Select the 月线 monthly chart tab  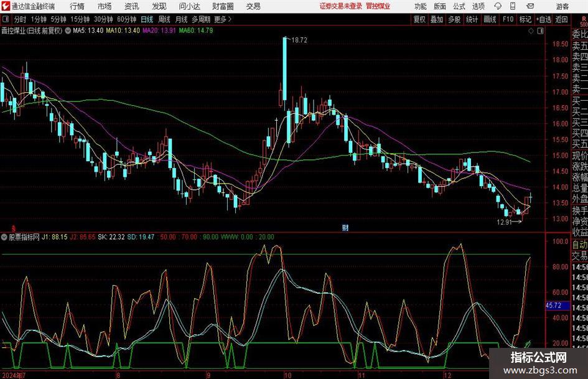pos(181,19)
